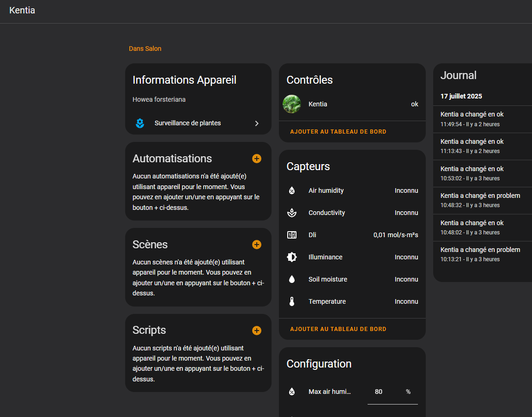The width and height of the screenshot is (532, 417).
Task: Add a new scene with plus icon
Action: tap(257, 245)
